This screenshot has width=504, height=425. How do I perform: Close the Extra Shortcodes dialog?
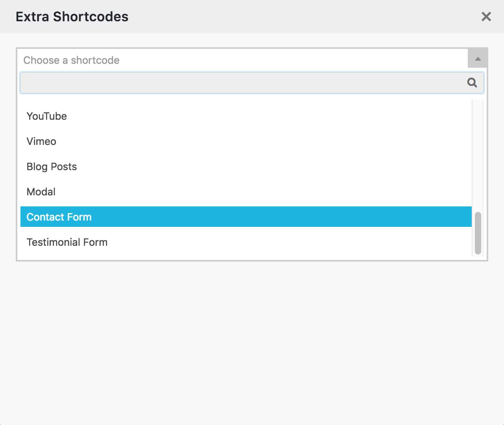[x=486, y=17]
